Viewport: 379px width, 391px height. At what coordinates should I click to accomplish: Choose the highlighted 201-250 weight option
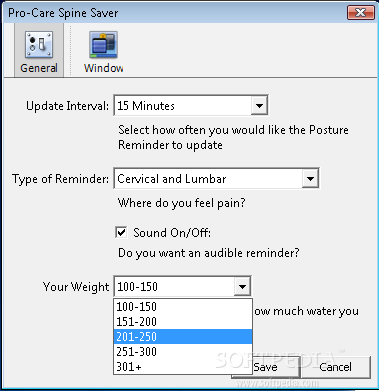183,337
